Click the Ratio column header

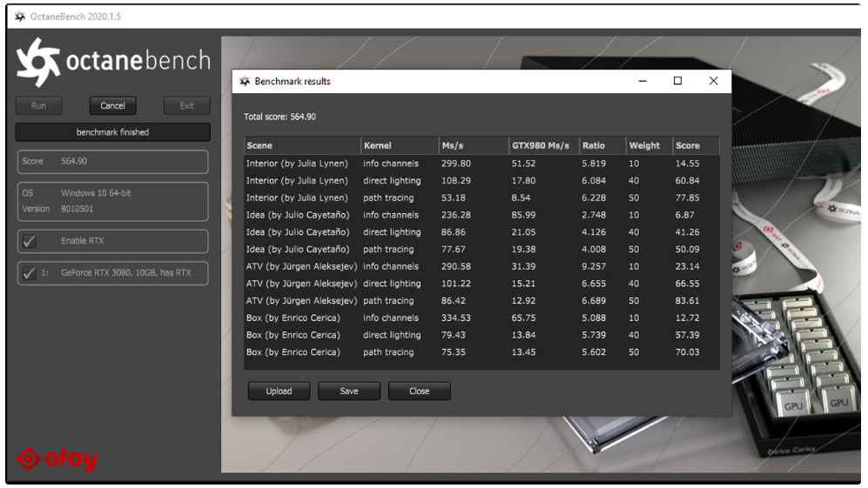(602, 145)
